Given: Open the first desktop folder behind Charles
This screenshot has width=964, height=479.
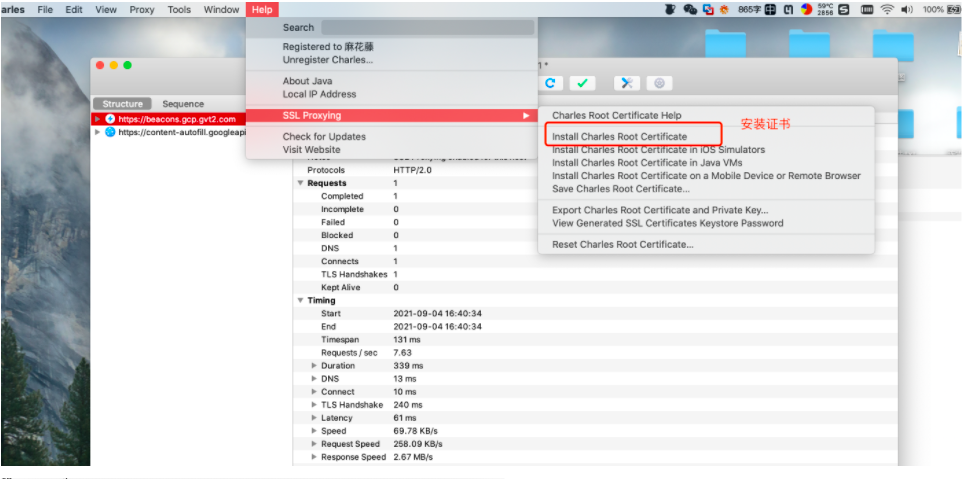Looking at the screenshot, I should (725, 45).
